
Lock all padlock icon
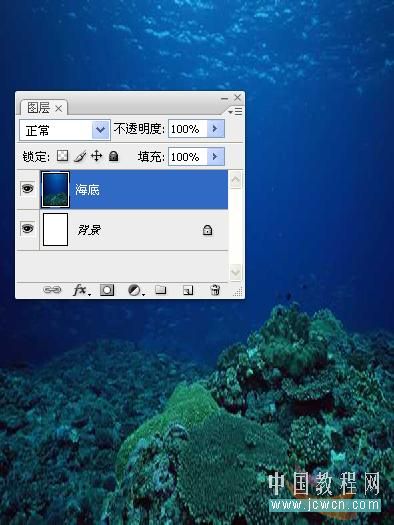[113, 156]
